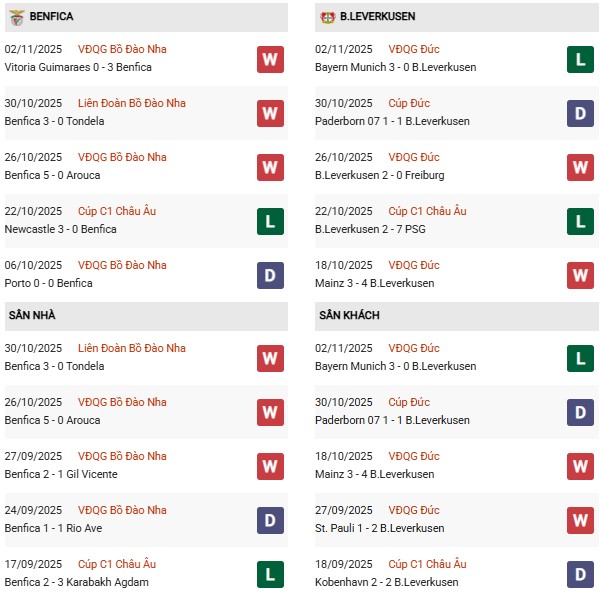Screen dimensions: 600x594
Task: Click the D badge for Kobenhavn match
Action: (x=580, y=574)
